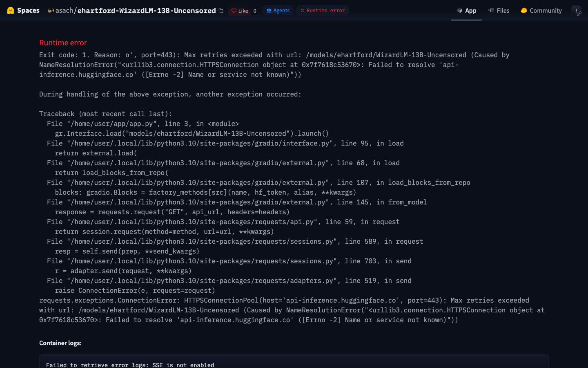Viewport: 588px width, 368px height.
Task: Click the 'return external.load(' code line
Action: 96,153
